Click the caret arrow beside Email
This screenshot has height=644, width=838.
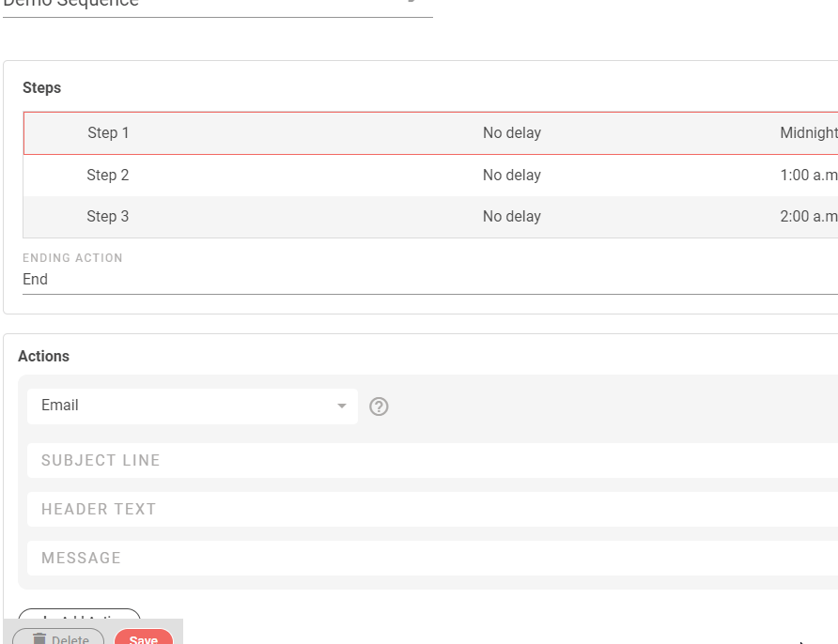(341, 406)
